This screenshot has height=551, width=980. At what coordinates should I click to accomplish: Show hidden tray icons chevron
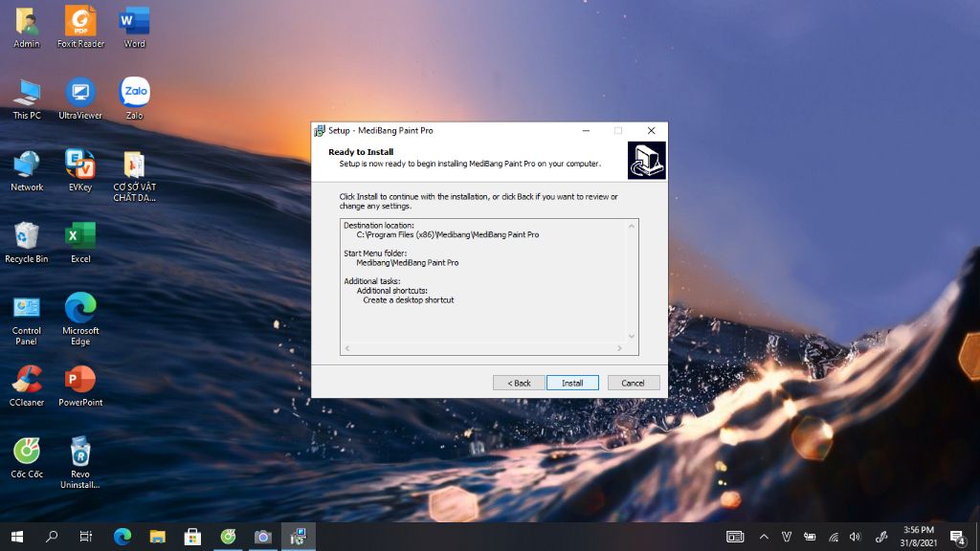point(764,537)
